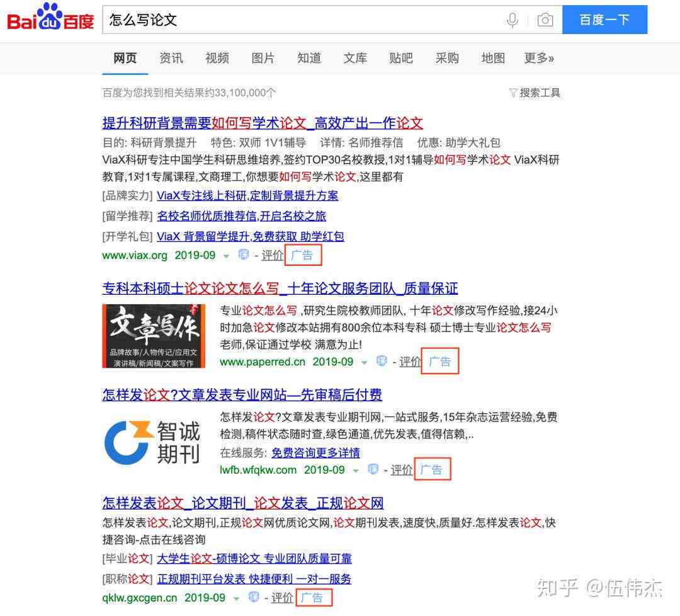The width and height of the screenshot is (680, 616).
Task: Open link 大学生论文-硕博论文 专业团队质量可靠
Action: [x=254, y=559]
